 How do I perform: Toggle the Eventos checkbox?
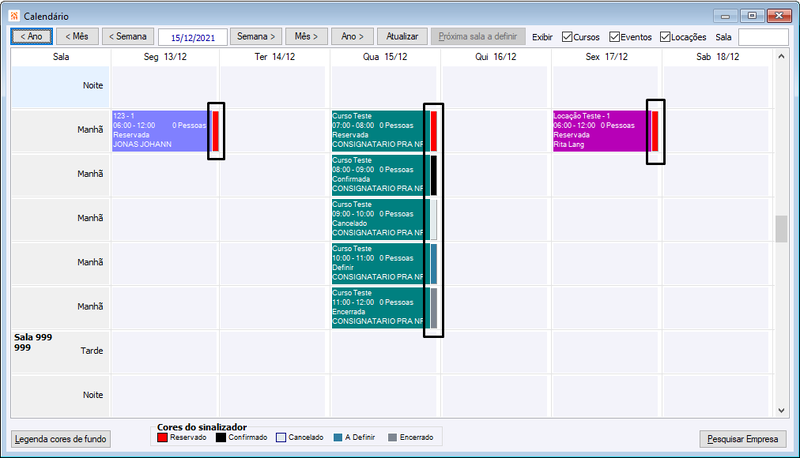pyautogui.click(x=614, y=37)
